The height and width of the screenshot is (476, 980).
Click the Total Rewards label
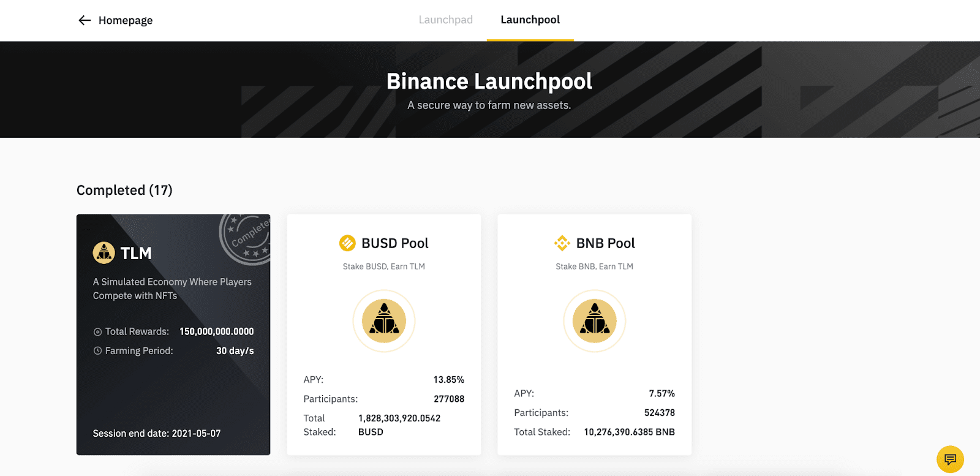pyautogui.click(x=137, y=331)
